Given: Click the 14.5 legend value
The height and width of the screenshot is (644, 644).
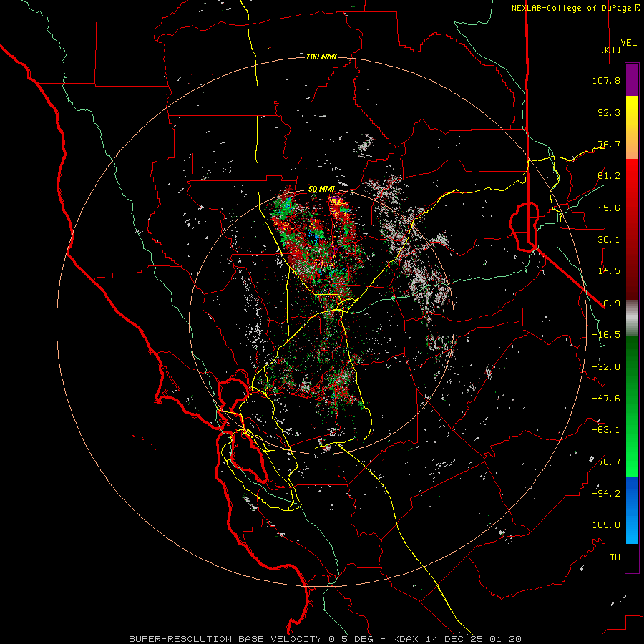Looking at the screenshot, I should pyautogui.click(x=609, y=271).
